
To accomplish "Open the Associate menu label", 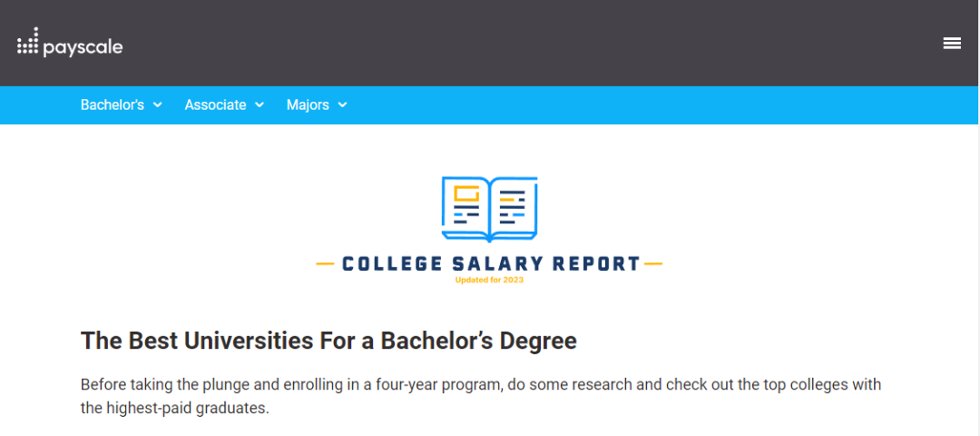I will (x=215, y=105).
